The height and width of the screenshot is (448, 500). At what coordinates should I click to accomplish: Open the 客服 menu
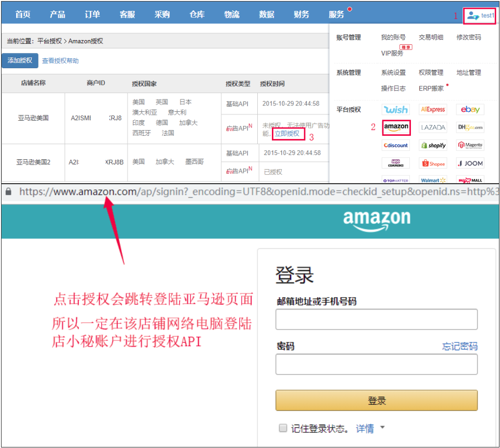127,15
